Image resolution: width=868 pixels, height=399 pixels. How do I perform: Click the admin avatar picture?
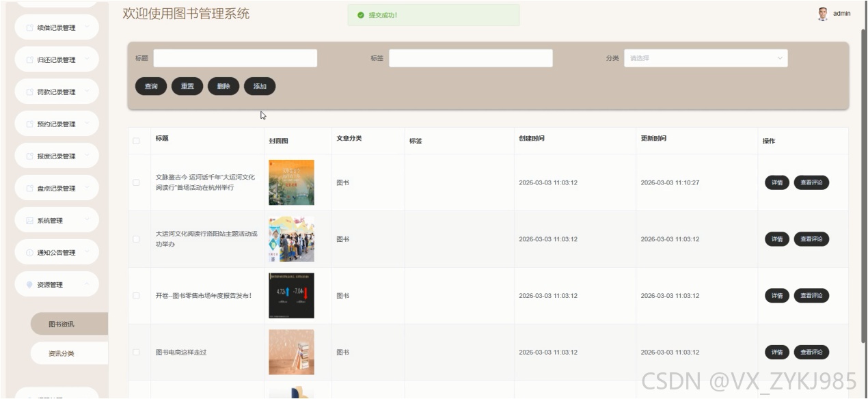(823, 14)
